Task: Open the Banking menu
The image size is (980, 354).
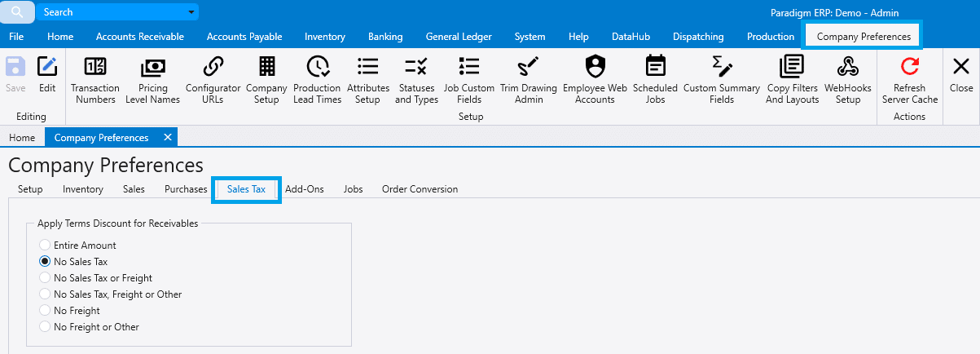Action: [385, 37]
